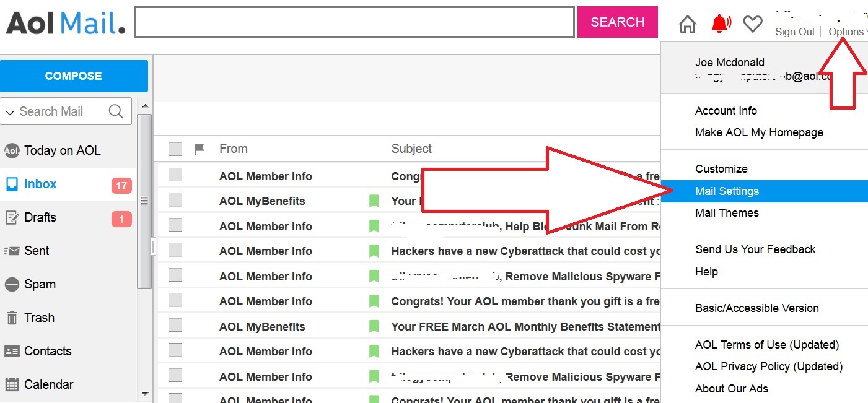Viewport: 868px width, 403px height.
Task: Click the magnifier icon in Search Mail
Action: [x=116, y=111]
